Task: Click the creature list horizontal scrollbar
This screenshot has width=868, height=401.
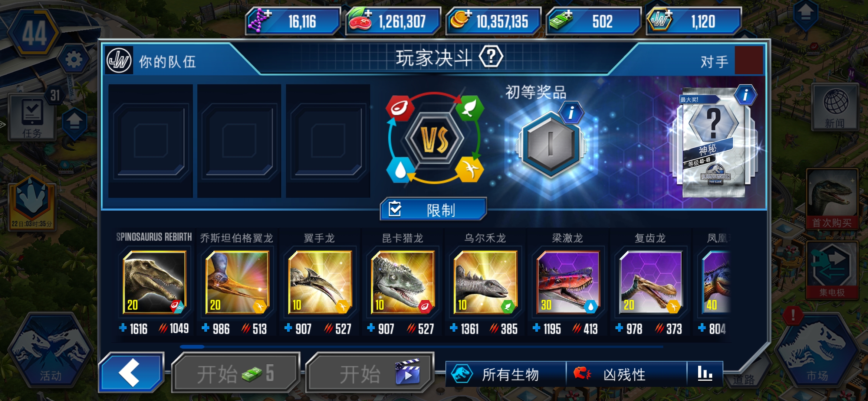Action: click(422, 346)
